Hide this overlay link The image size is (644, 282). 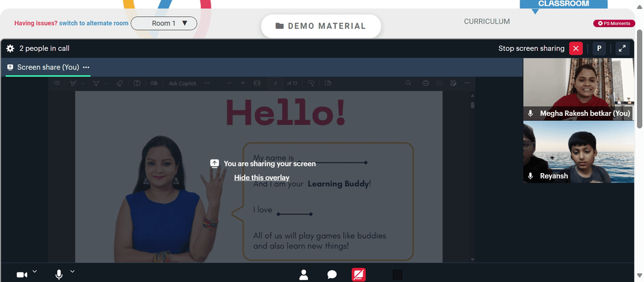point(261,178)
